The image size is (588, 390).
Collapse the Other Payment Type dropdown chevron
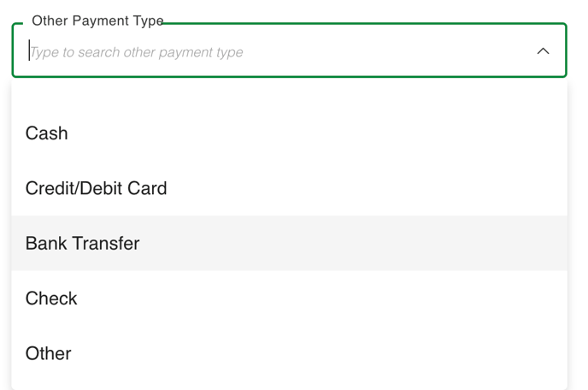pos(543,51)
